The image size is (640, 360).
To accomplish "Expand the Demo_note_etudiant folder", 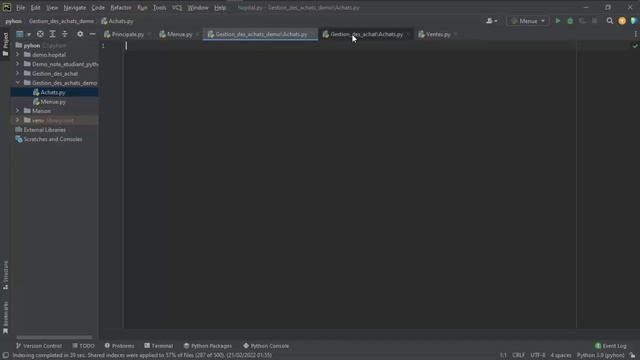I will click(18, 64).
